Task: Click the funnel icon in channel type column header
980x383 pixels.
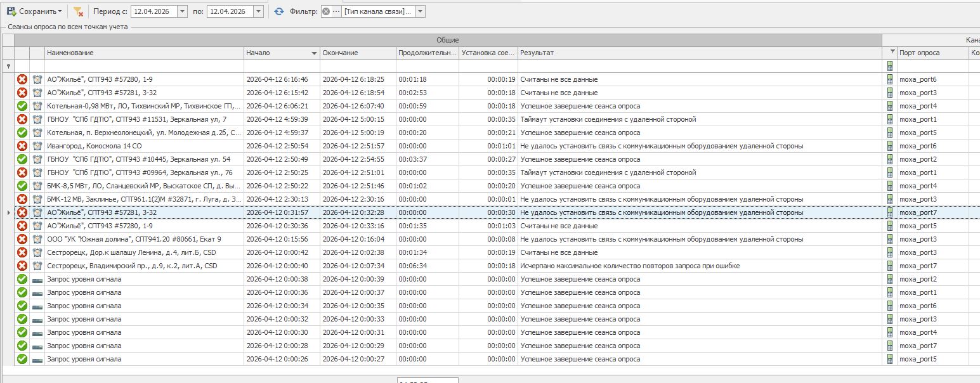Action: click(x=892, y=52)
